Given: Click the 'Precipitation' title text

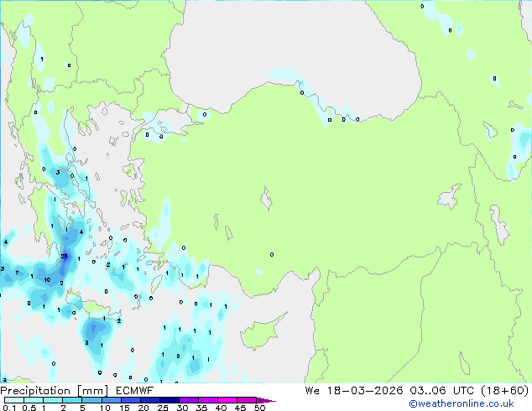Looking at the screenshot, I should coord(35,391).
